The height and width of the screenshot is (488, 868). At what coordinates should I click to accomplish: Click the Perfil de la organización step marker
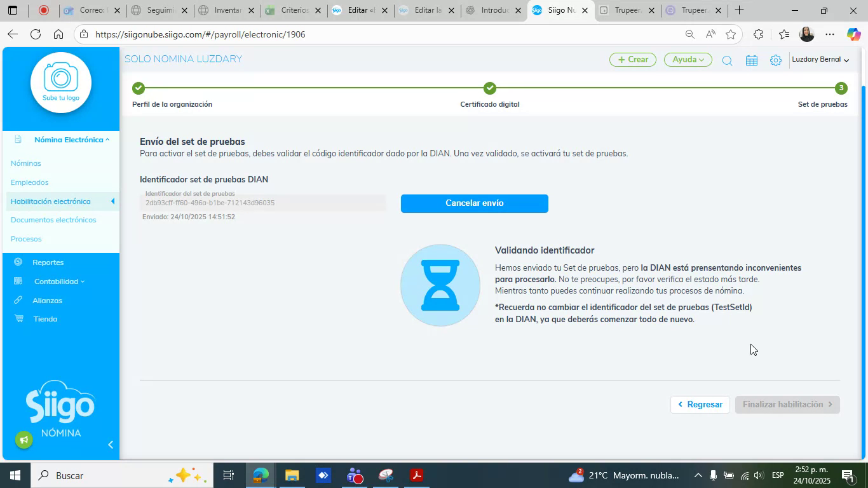click(139, 88)
